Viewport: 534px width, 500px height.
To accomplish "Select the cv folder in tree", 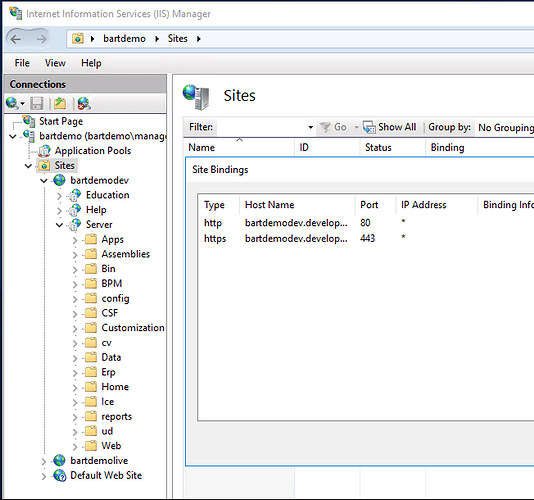I will pos(106,343).
